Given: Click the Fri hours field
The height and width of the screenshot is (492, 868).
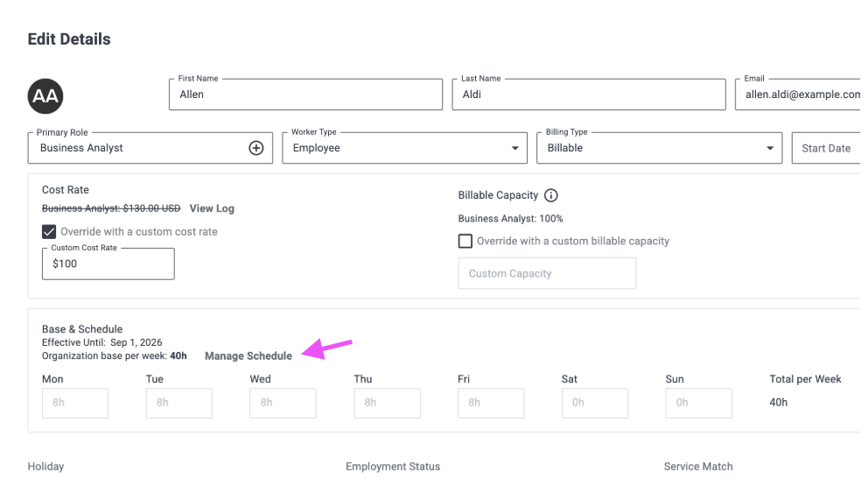Looking at the screenshot, I should [491, 403].
